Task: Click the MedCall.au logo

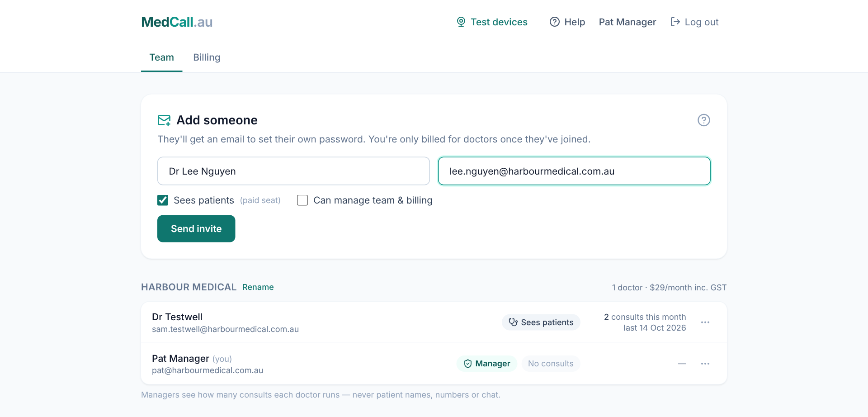Action: point(177,22)
